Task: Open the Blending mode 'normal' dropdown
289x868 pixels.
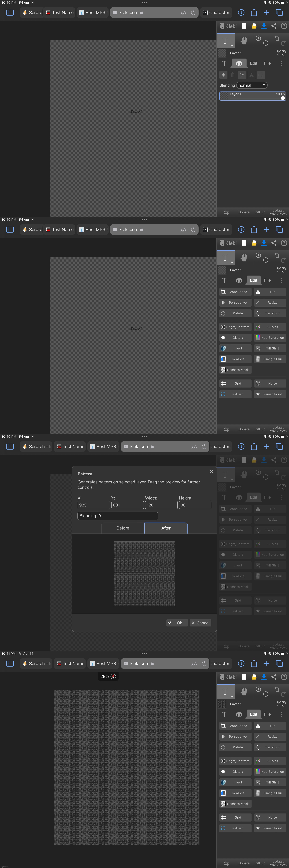Action: (x=252, y=85)
